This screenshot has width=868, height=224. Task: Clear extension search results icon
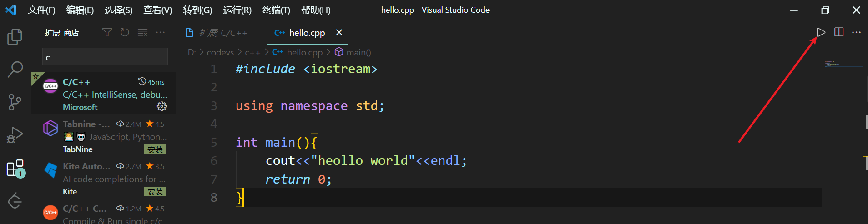[x=142, y=32]
